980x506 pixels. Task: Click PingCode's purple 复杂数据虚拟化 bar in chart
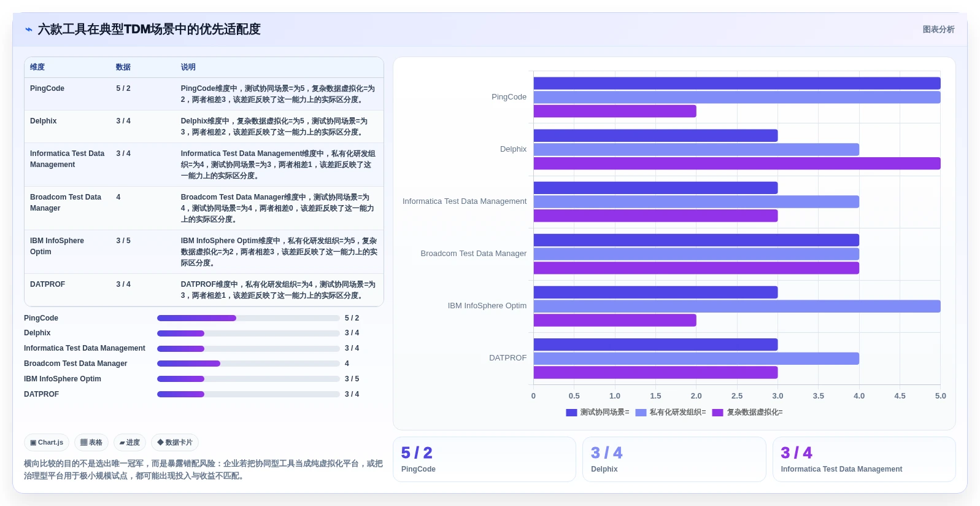pos(615,111)
